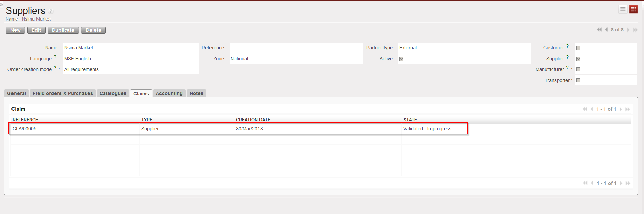Viewport: 644px width, 214px height.
Task: Click help icon next to Order creation mode
Action: (55, 68)
